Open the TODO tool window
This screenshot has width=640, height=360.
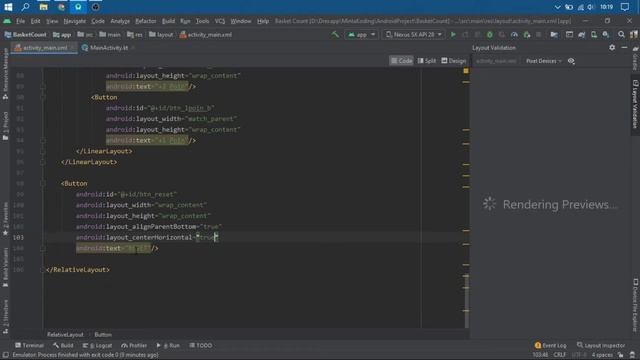200,345
